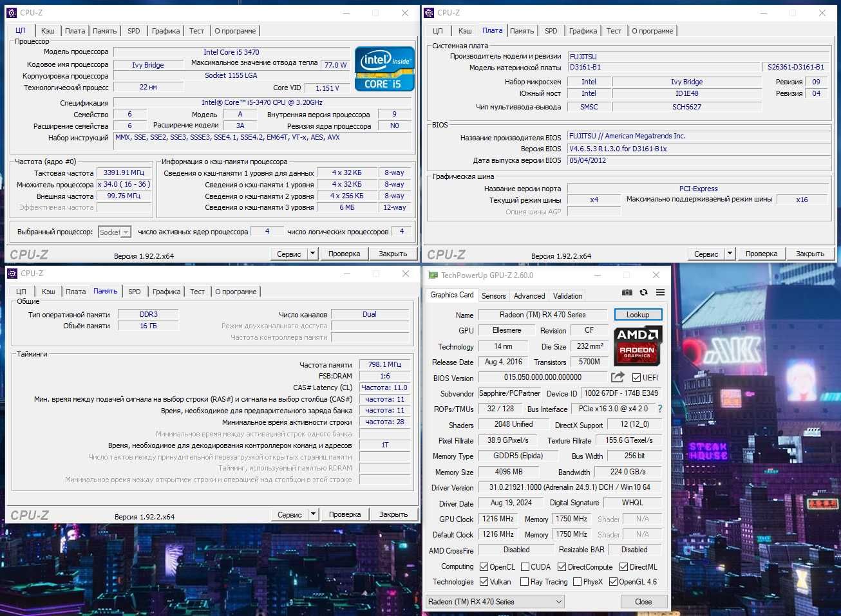Screen dimensions: 841x616
Task: Open О программе tab in mainboard CPU-Z window
Action: coord(652,31)
